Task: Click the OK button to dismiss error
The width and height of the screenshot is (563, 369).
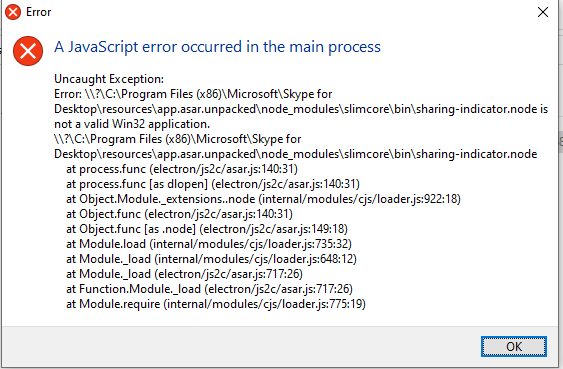Action: [514, 346]
